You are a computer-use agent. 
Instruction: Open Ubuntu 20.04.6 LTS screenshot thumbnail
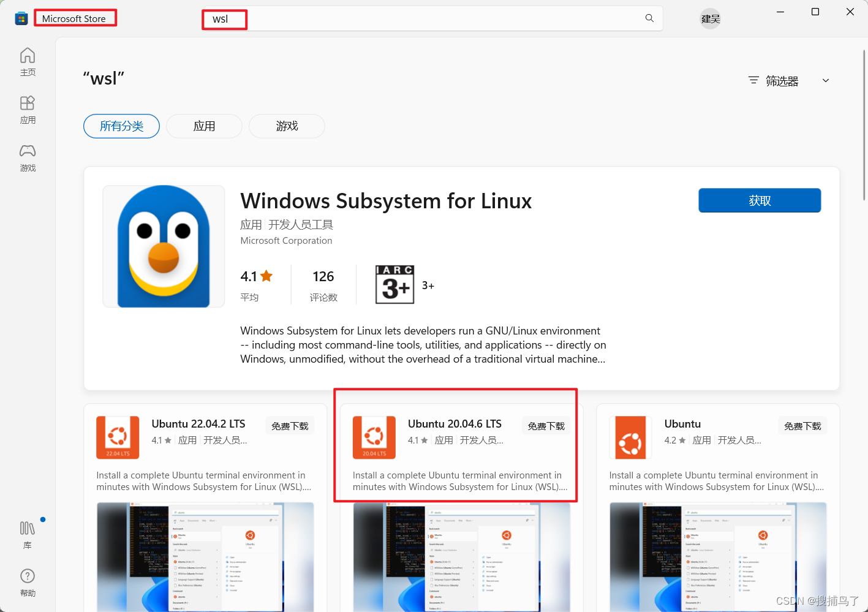coord(461,557)
